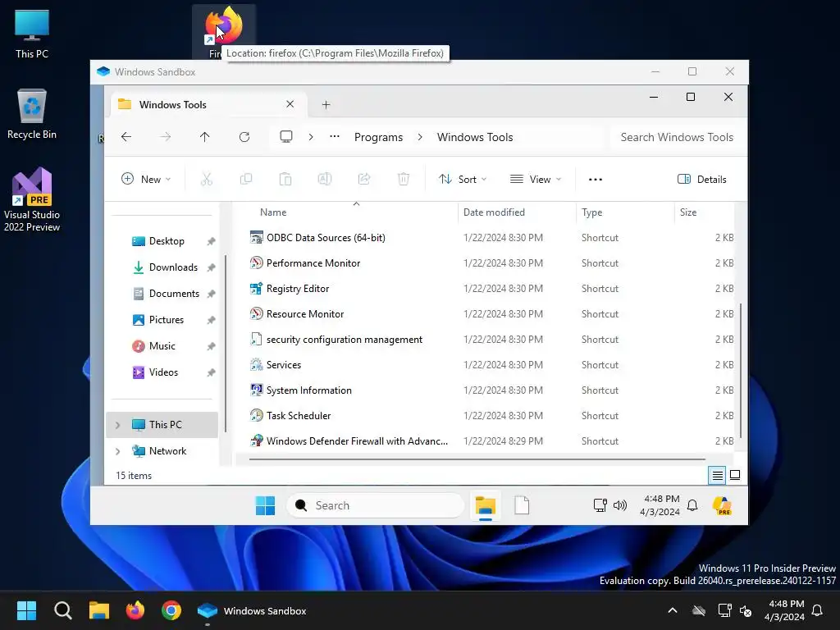Expand This PC in navigation pane
Image resolution: width=840 pixels, height=630 pixels.
118,425
